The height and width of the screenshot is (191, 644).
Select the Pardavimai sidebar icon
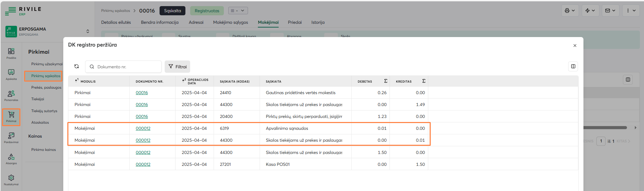point(11,137)
